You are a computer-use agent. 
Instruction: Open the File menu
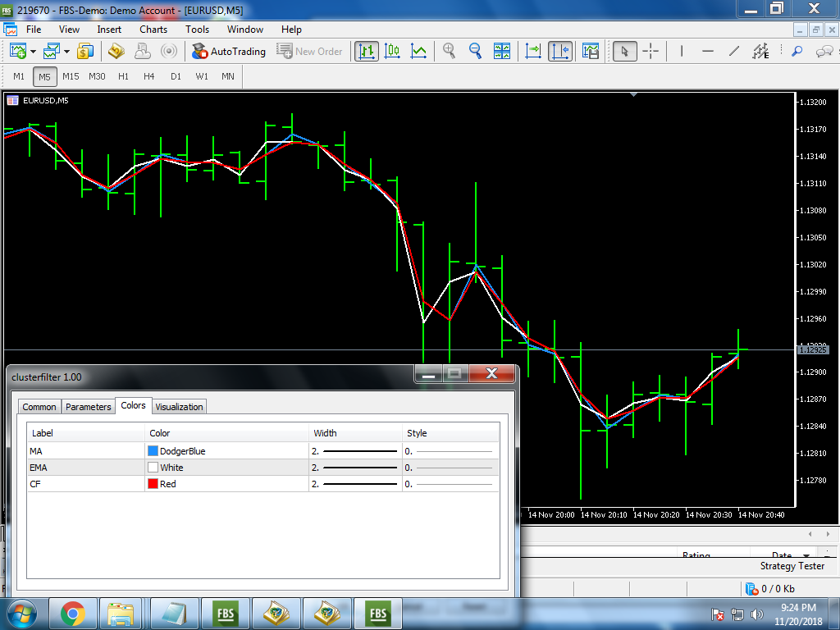pyautogui.click(x=33, y=30)
